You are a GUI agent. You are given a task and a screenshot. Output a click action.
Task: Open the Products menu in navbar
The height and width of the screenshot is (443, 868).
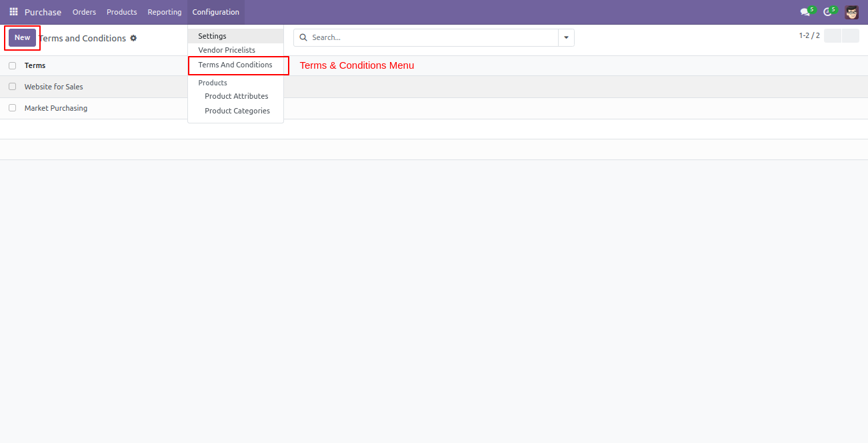point(122,12)
